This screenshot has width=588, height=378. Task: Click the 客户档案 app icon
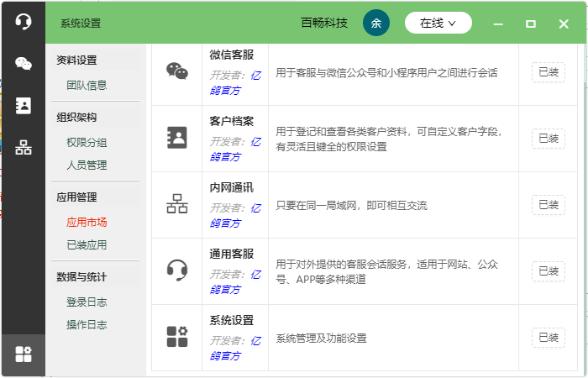pyautogui.click(x=177, y=138)
